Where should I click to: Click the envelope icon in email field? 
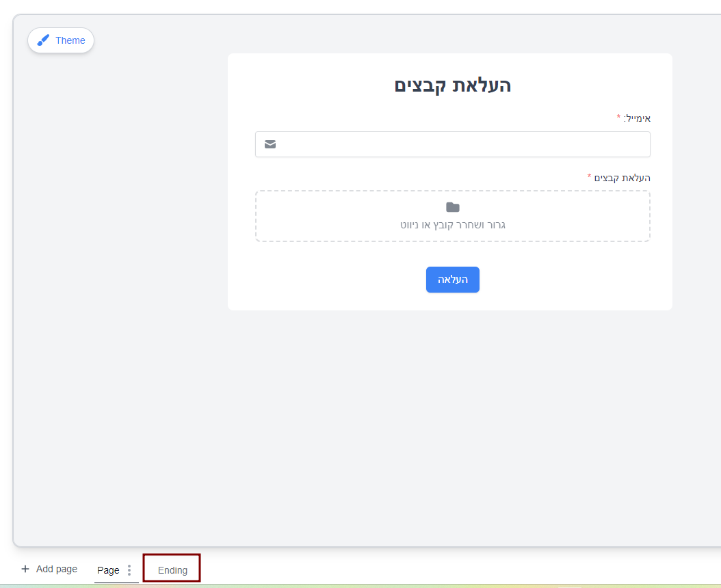coord(270,144)
